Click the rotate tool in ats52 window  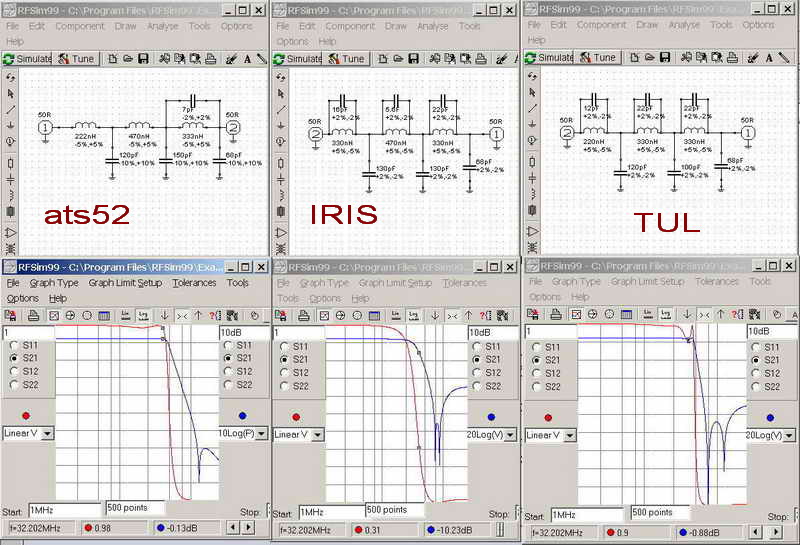[x=11, y=78]
